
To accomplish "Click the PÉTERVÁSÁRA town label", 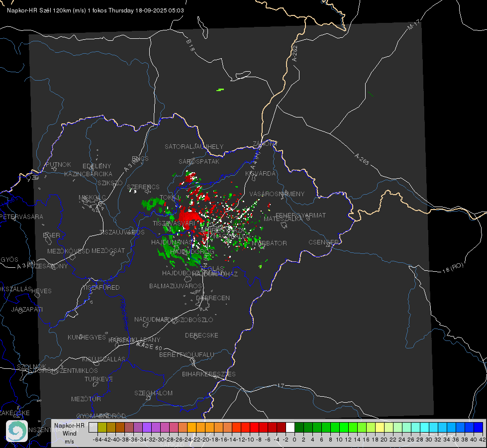I will click(21, 217).
